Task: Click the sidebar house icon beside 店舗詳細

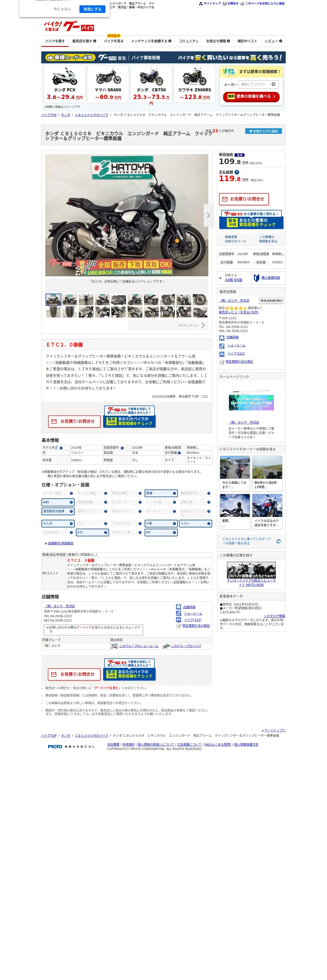Action: [x=222, y=337]
